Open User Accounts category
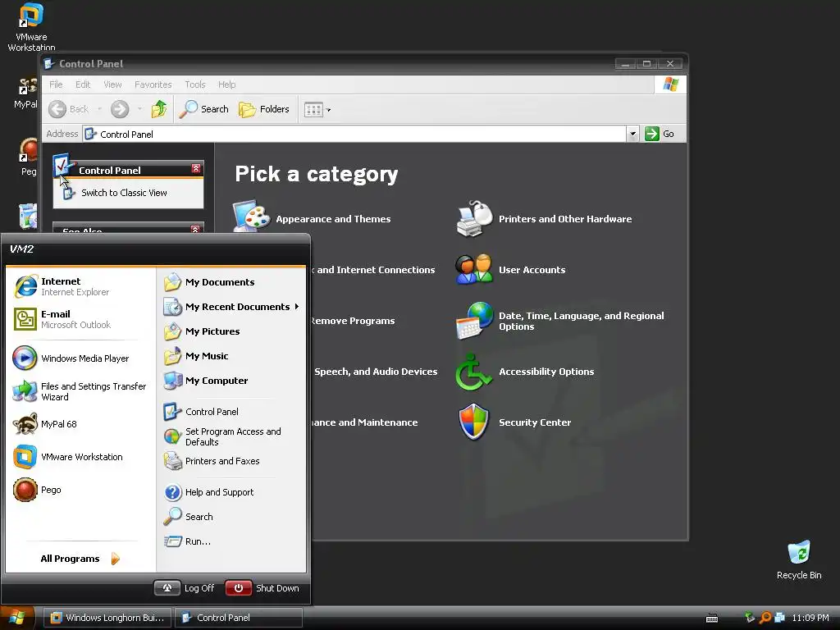The height and width of the screenshot is (630, 840). [x=510, y=269]
